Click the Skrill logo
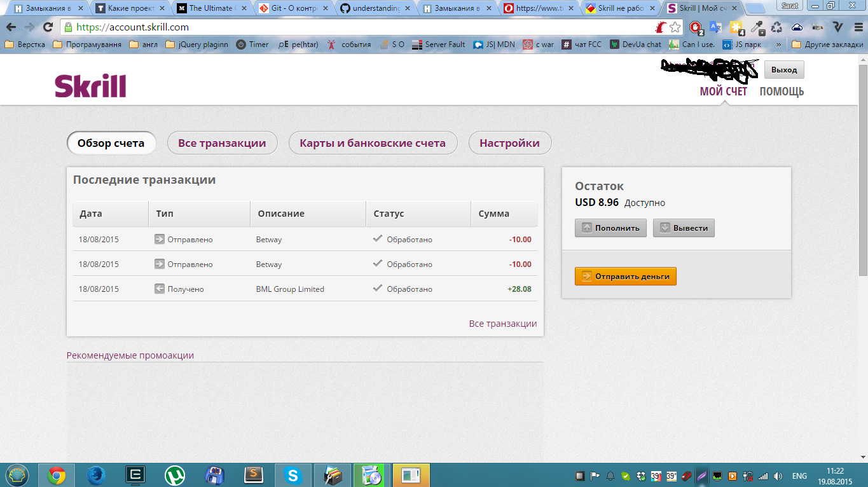The width and height of the screenshot is (868, 487). point(90,86)
